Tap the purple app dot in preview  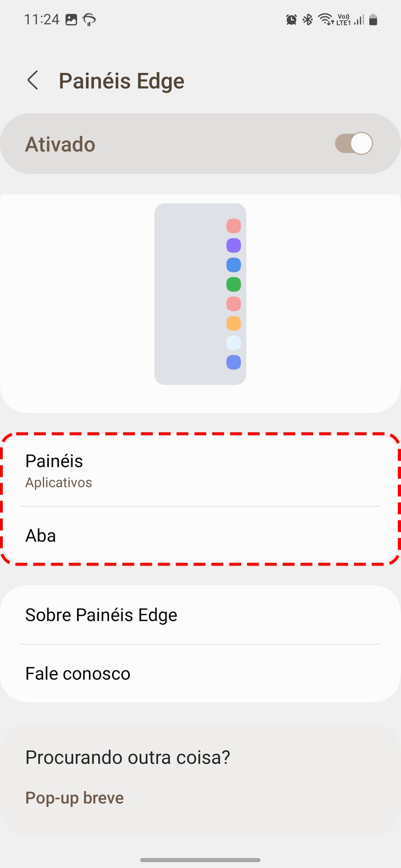[x=234, y=245]
